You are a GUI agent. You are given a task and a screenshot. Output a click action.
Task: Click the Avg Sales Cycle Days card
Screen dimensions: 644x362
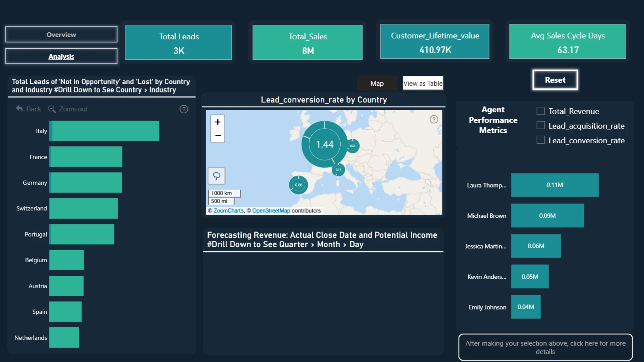(x=568, y=42)
